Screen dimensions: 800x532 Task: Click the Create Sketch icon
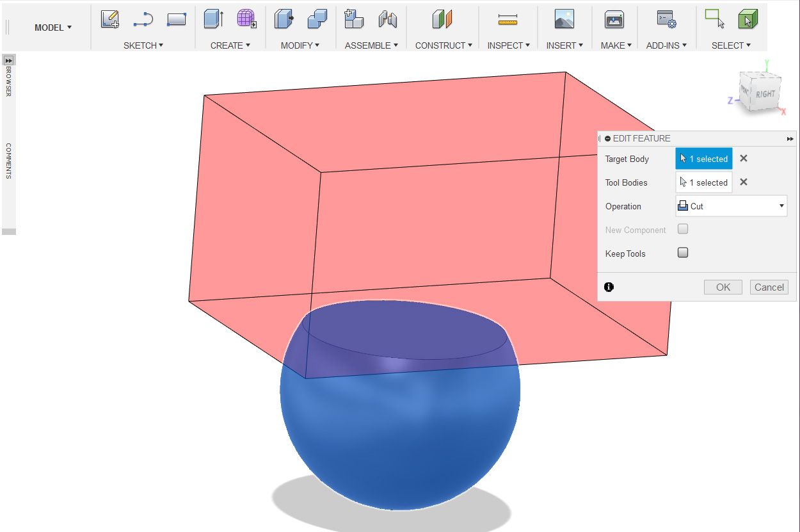click(x=110, y=19)
